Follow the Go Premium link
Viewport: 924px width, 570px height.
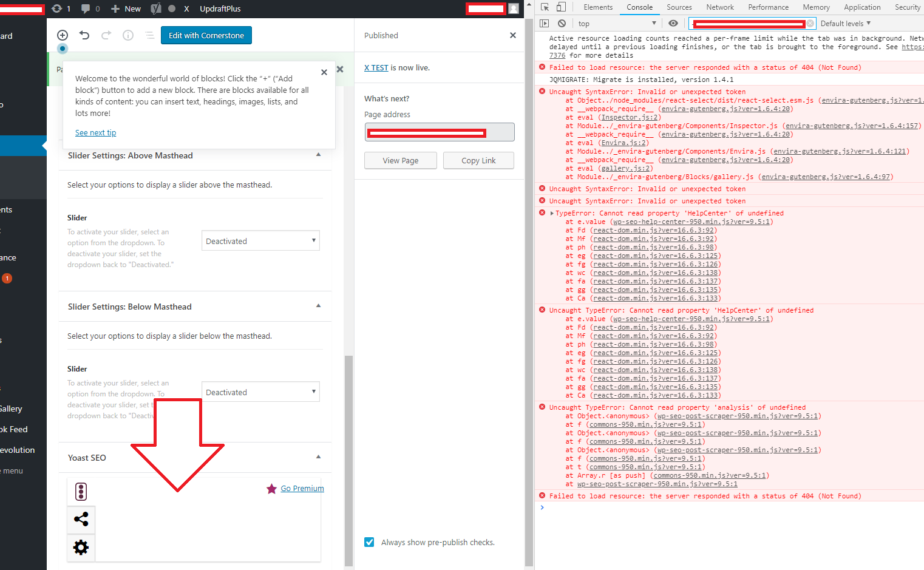302,489
